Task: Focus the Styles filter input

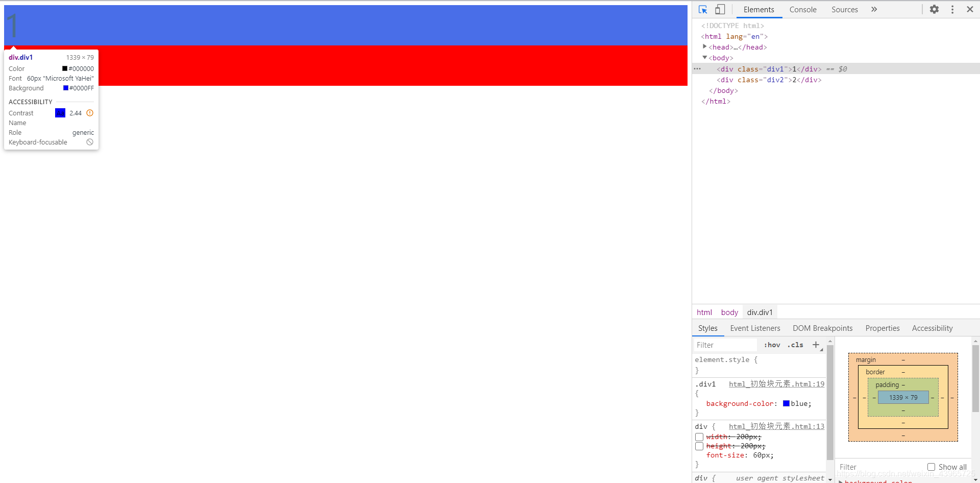Action: (726, 345)
